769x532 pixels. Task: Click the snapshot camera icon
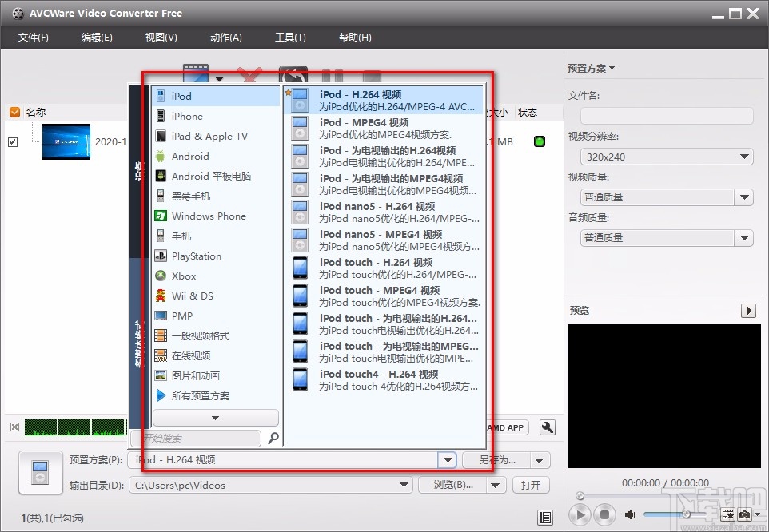(744, 514)
